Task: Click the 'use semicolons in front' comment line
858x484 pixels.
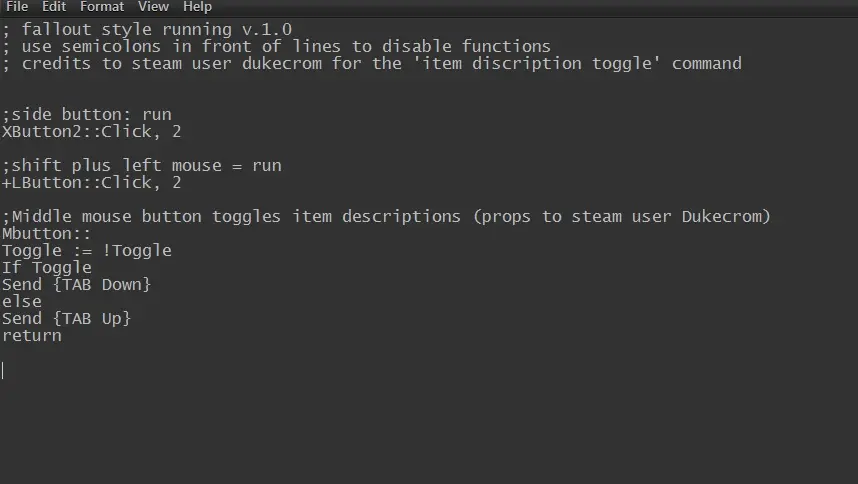Action: coord(276,46)
